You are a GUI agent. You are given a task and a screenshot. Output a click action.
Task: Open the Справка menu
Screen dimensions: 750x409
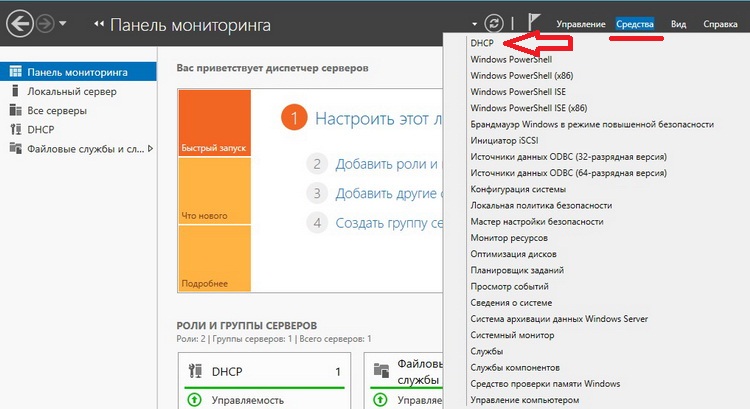pyautogui.click(x=720, y=24)
